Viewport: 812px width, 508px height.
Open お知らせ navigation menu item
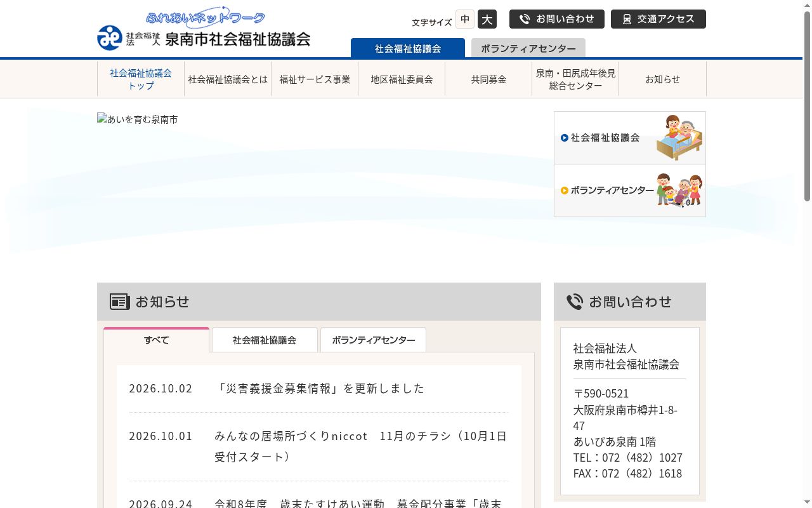pyautogui.click(x=662, y=79)
